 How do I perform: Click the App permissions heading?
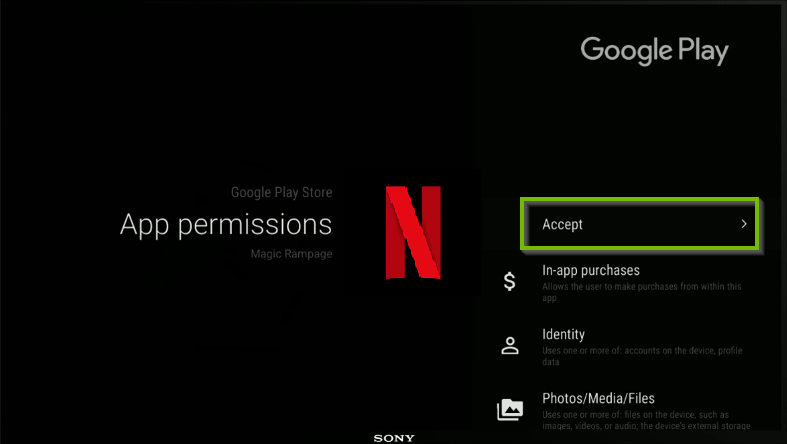click(226, 224)
